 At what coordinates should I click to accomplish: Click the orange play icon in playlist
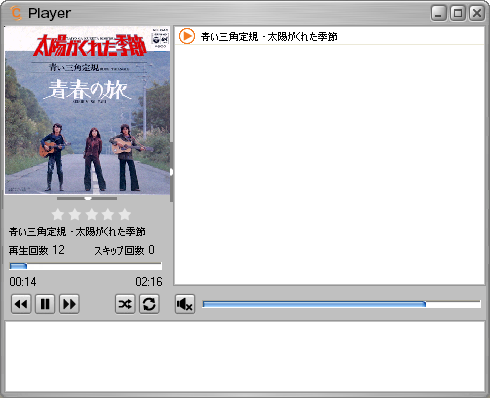187,36
